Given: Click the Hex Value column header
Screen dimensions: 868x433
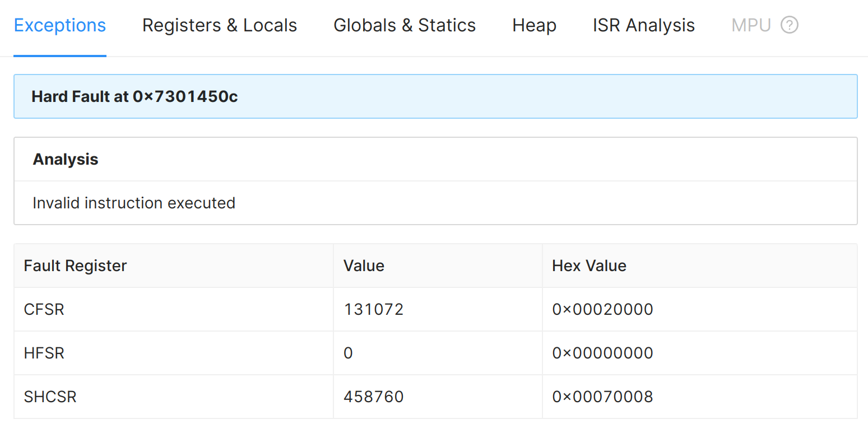Looking at the screenshot, I should point(589,266).
